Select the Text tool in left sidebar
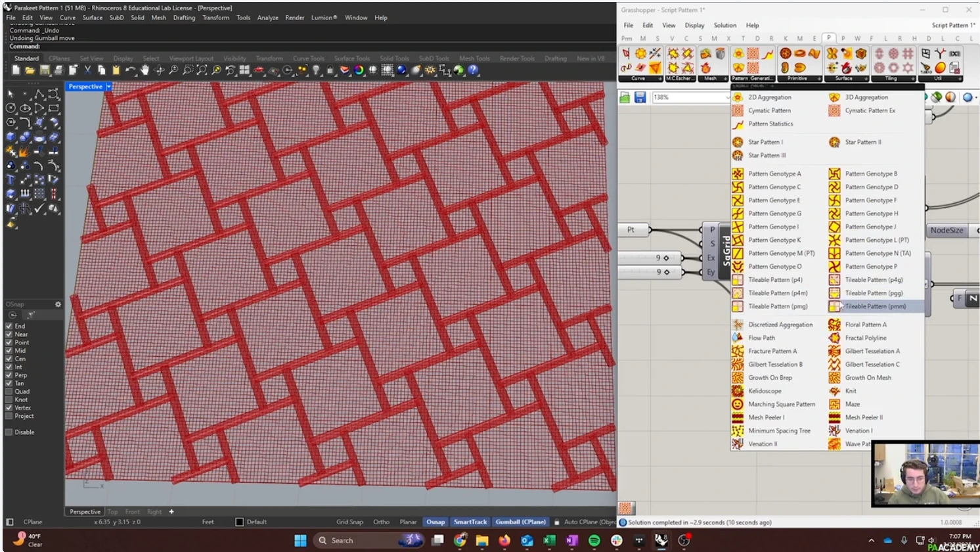The image size is (980, 552). [x=11, y=179]
